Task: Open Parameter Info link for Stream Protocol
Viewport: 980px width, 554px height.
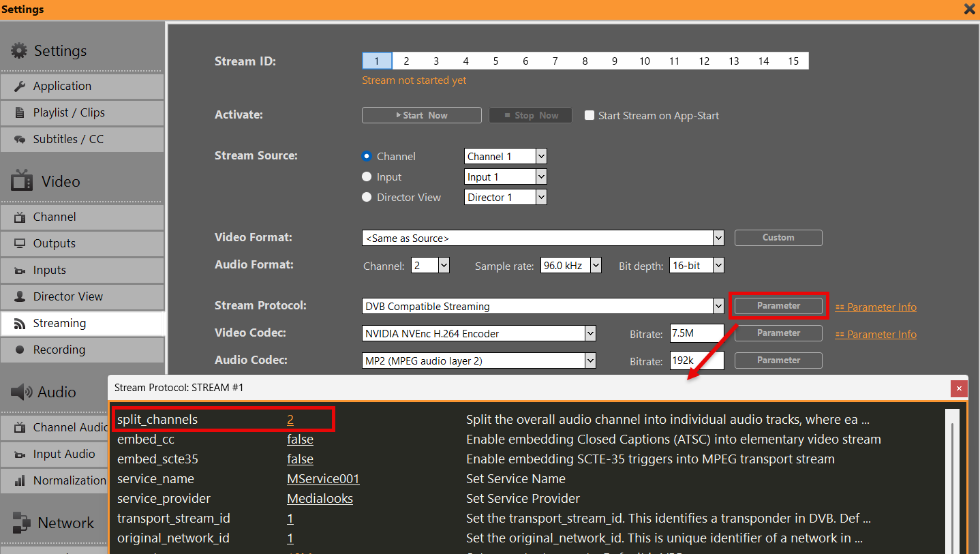Action: (x=881, y=307)
